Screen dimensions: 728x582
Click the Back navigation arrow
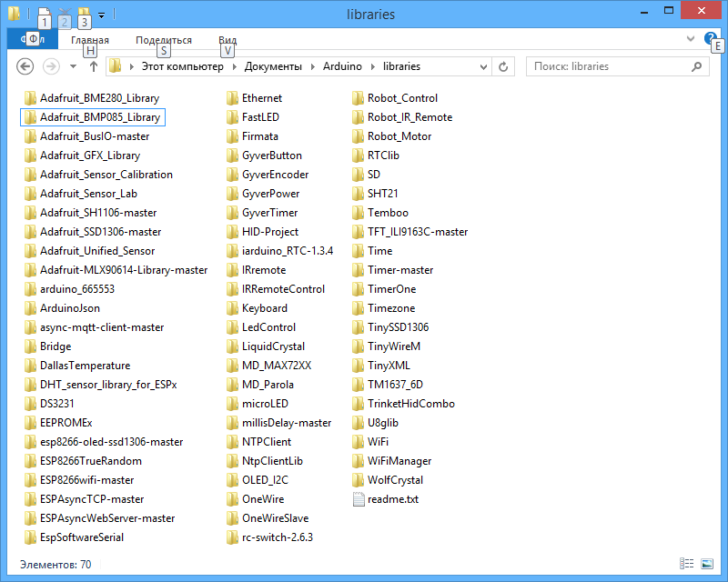[25, 66]
